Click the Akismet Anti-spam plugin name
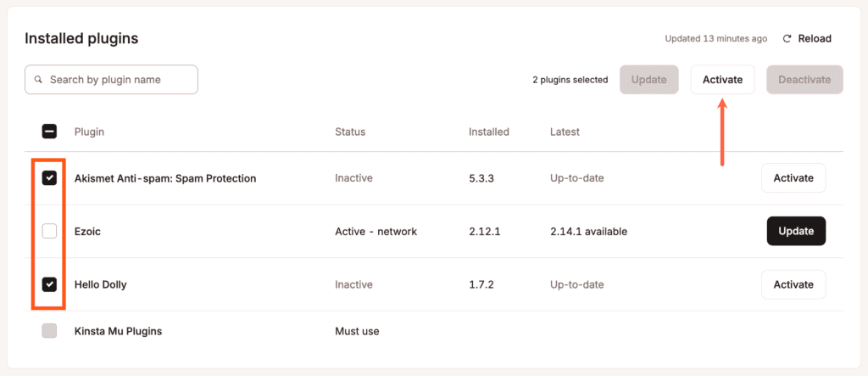This screenshot has width=868, height=376. coord(165,178)
